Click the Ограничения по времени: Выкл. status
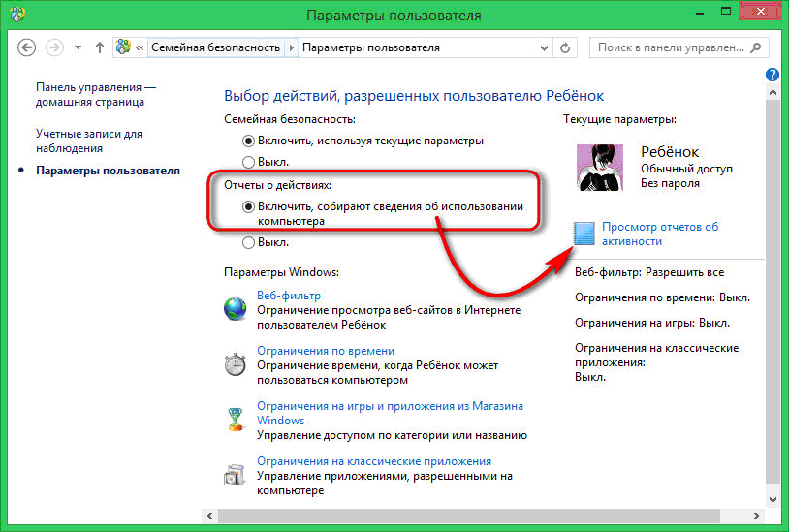The height and width of the screenshot is (532, 789). pyautogui.click(x=662, y=297)
